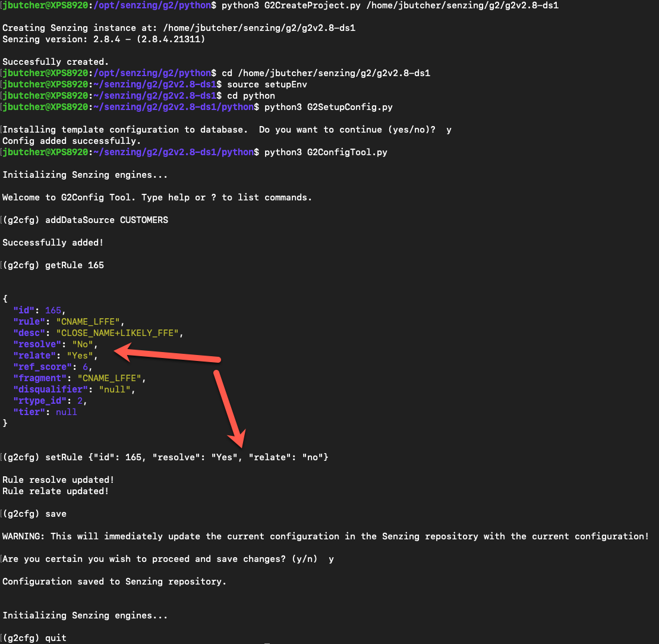The width and height of the screenshot is (659, 644).
Task: Click the "resolve": "No" value
Action: point(83,344)
